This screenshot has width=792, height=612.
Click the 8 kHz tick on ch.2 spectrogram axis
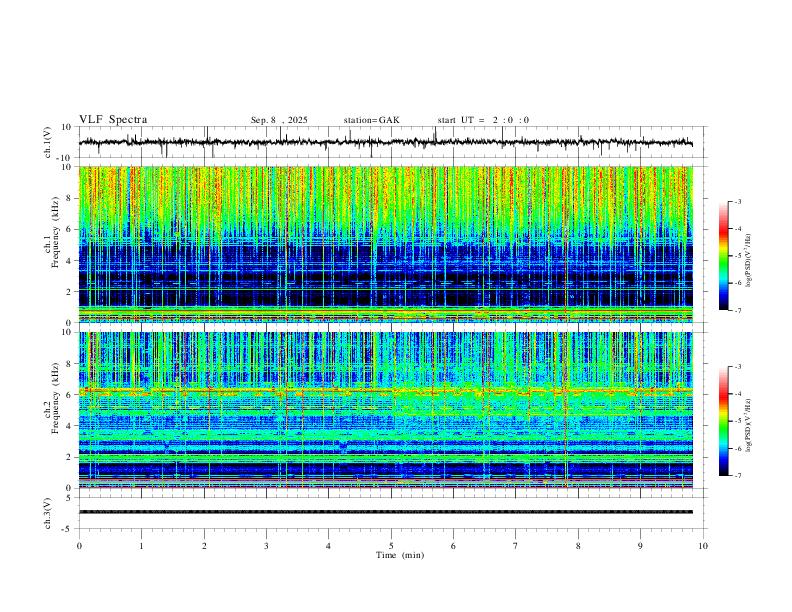pos(69,364)
